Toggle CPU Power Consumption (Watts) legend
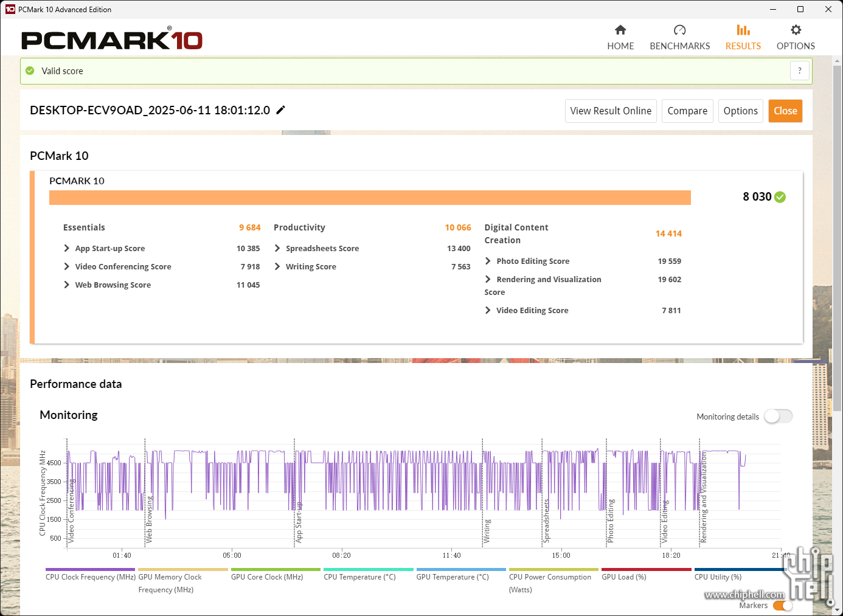Screen dimensions: 843x616 coord(553,581)
